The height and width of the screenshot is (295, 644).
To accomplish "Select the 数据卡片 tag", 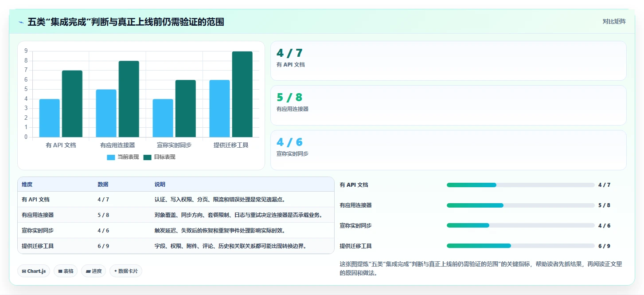I will pos(126,271).
